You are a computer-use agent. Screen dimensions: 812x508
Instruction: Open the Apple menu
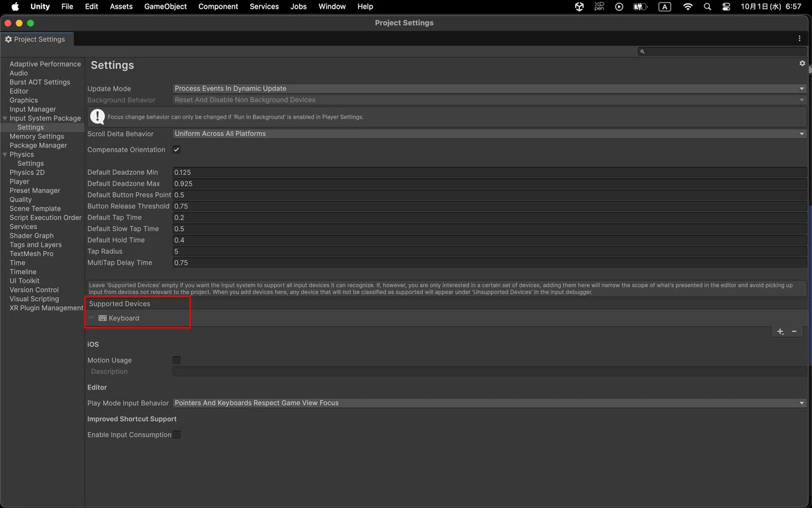[x=15, y=7]
